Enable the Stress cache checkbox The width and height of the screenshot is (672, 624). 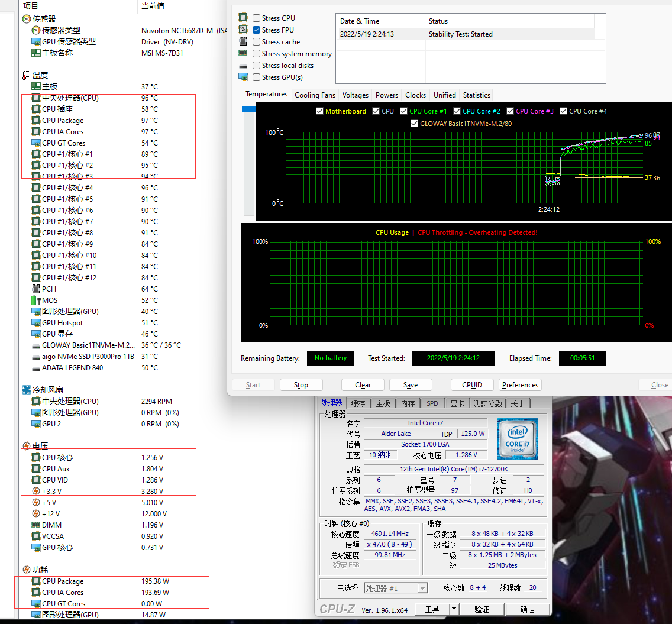(256, 41)
